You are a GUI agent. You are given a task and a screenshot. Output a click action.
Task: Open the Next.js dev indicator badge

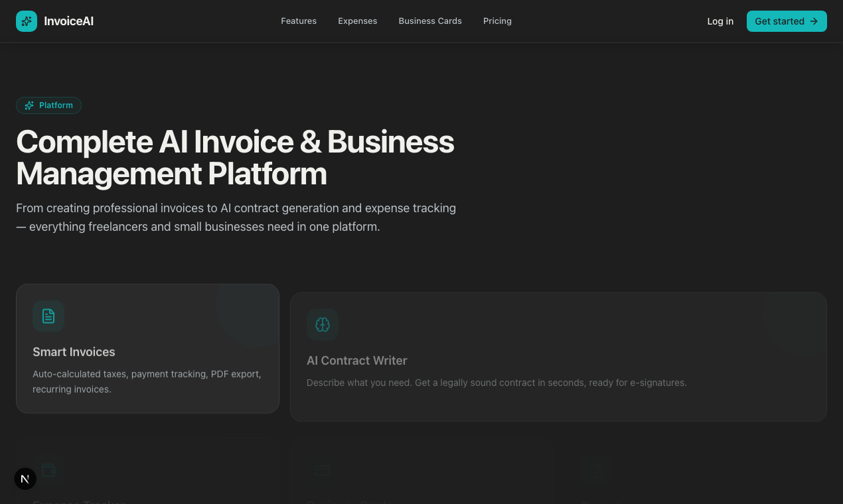pyautogui.click(x=25, y=479)
